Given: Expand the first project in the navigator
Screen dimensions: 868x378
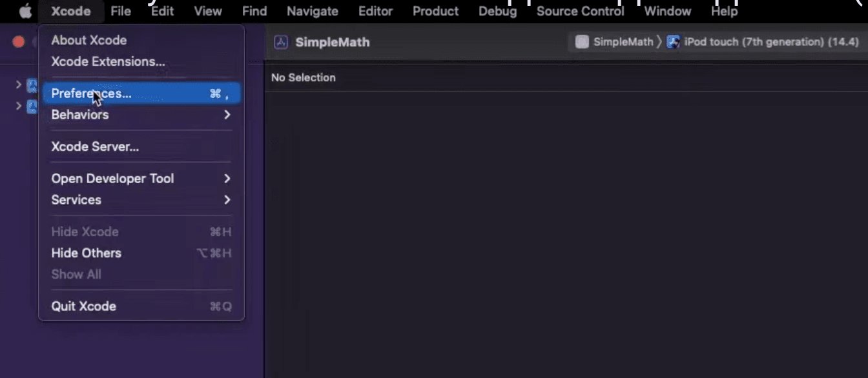Looking at the screenshot, I should click(18, 85).
